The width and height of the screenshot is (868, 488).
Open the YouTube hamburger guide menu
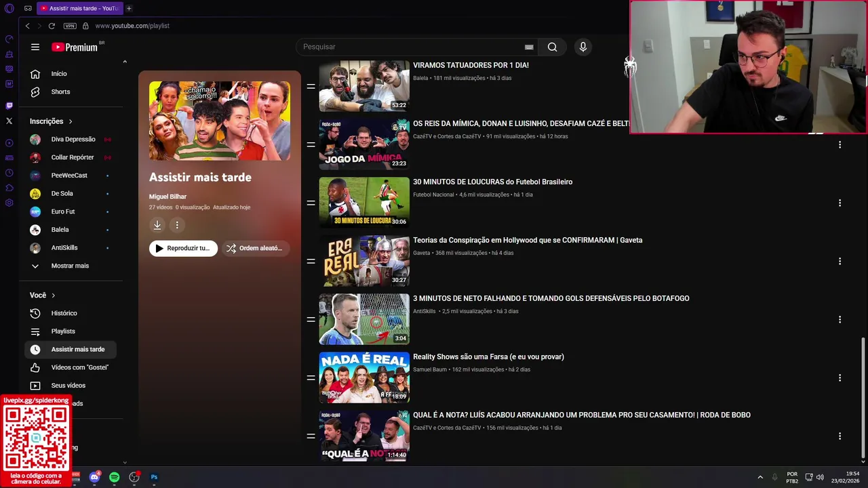tap(35, 47)
